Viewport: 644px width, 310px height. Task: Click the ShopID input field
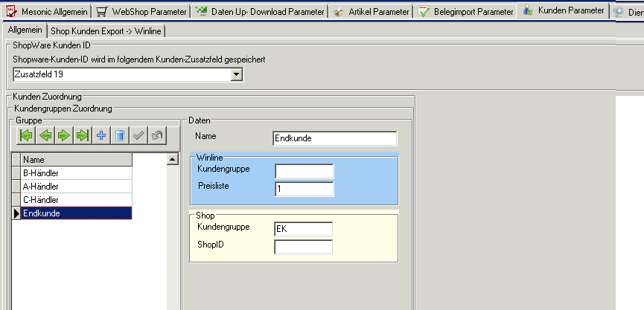click(x=304, y=247)
